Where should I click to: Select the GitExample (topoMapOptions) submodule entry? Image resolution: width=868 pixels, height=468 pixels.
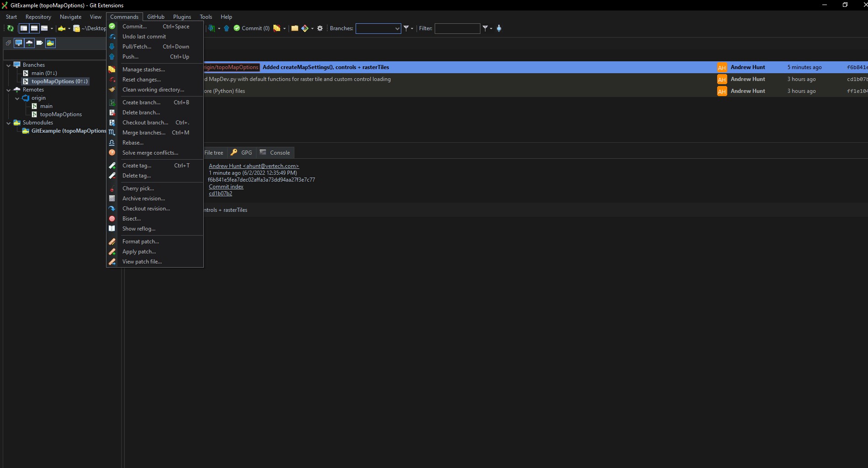[69, 131]
